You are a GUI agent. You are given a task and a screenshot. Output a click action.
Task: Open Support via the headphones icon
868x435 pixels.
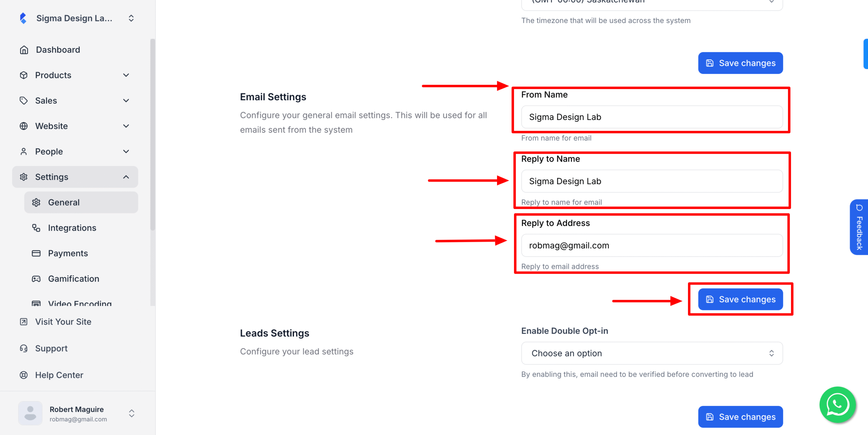coord(23,348)
